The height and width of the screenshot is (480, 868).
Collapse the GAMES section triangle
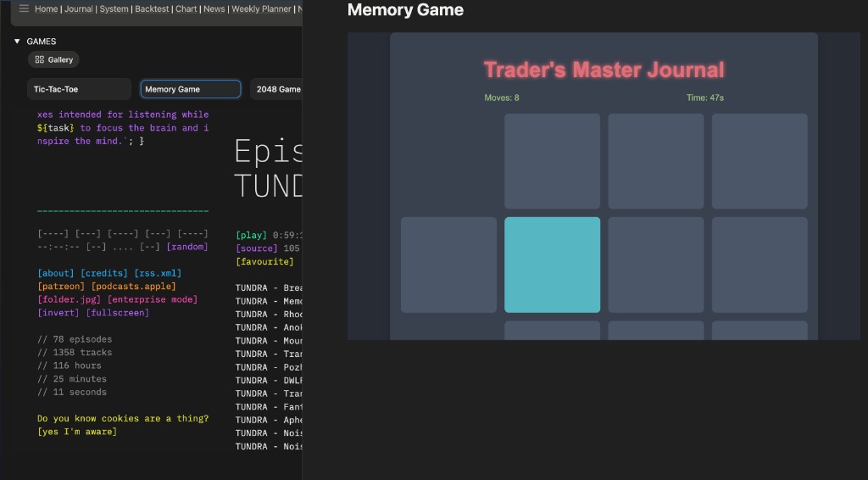tap(17, 41)
